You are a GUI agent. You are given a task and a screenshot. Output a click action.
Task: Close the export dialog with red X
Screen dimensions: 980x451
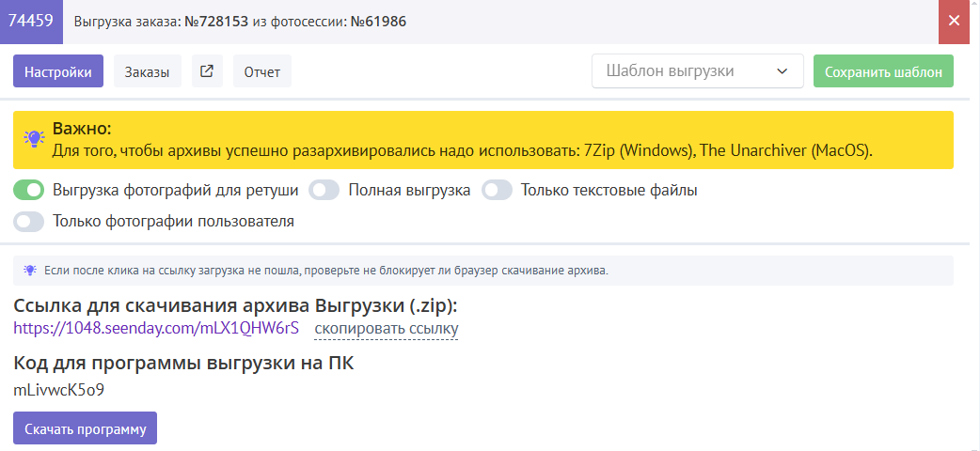point(954,22)
